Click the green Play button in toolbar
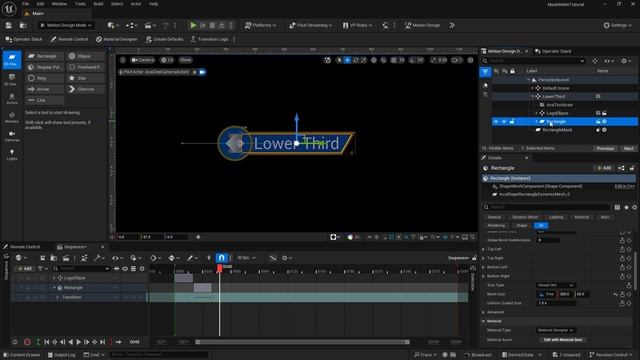 [193, 25]
